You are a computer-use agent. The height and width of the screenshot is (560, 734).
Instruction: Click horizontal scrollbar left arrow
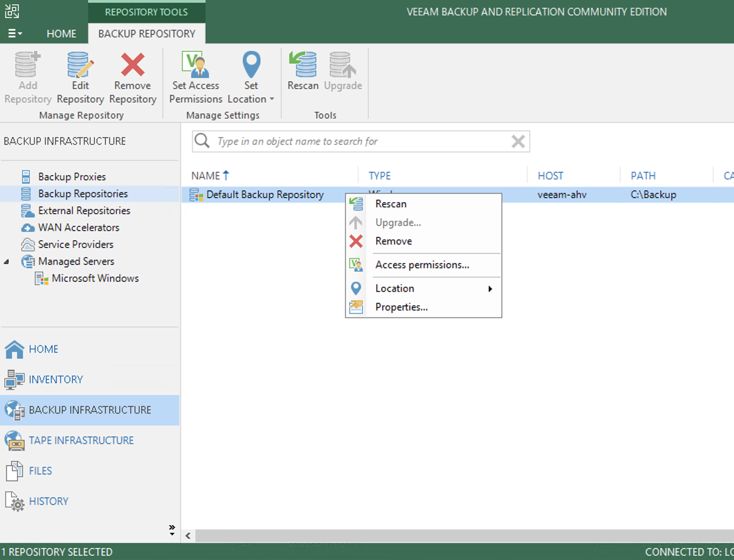[188, 536]
